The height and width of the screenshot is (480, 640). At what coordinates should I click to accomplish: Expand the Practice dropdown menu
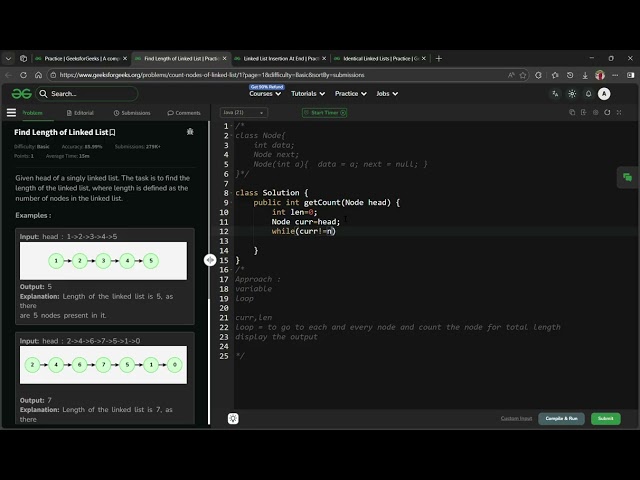(x=349, y=94)
